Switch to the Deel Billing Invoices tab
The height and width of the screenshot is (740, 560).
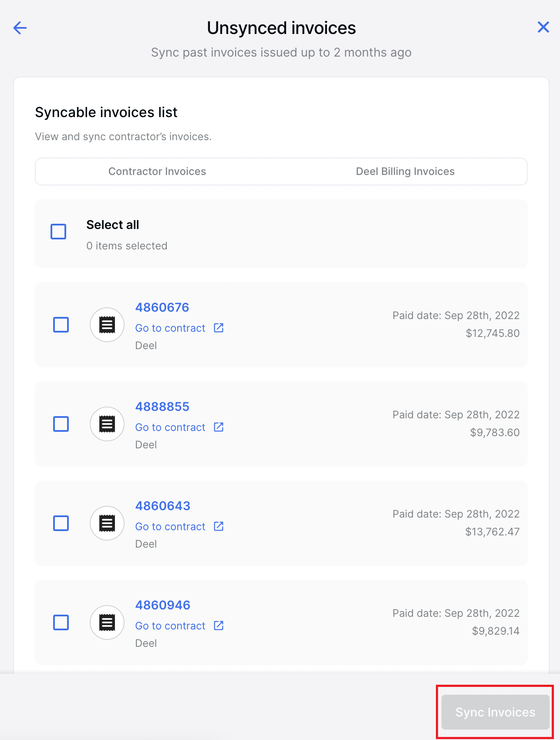(405, 172)
